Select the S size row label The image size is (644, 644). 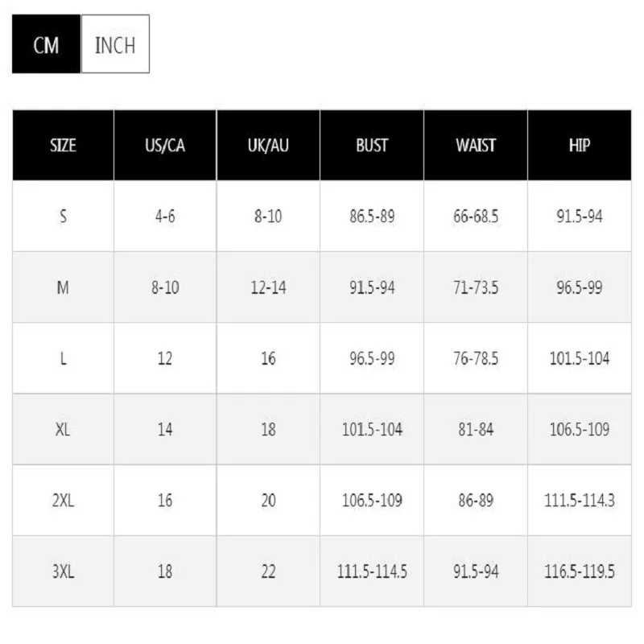pyautogui.click(x=64, y=216)
